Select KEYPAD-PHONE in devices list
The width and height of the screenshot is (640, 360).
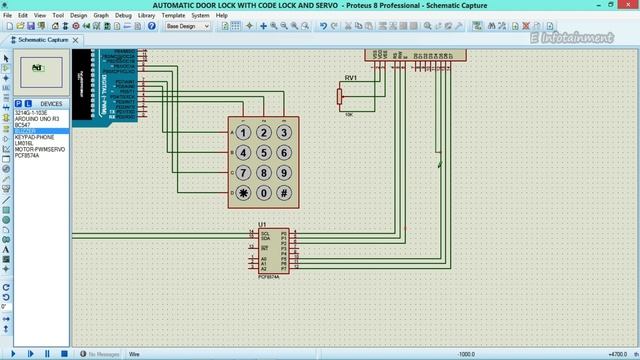click(x=34, y=137)
